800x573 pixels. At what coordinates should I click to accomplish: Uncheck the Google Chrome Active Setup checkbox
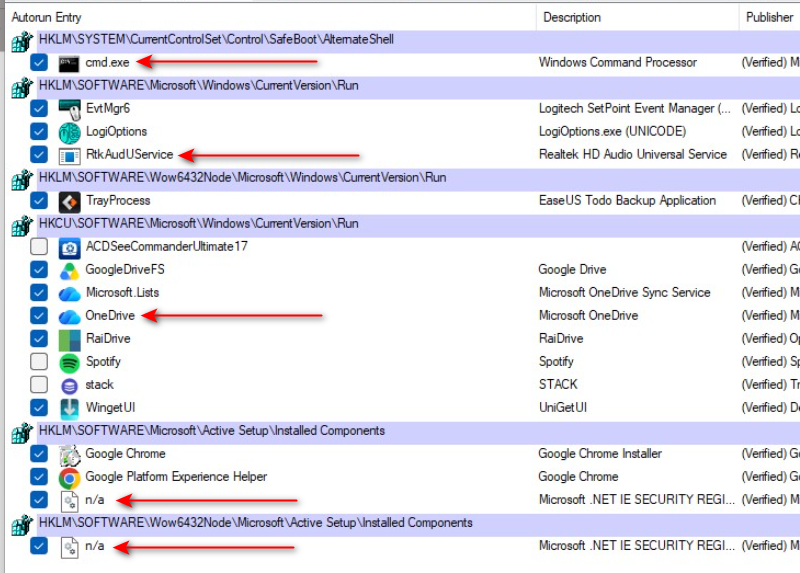(x=39, y=454)
